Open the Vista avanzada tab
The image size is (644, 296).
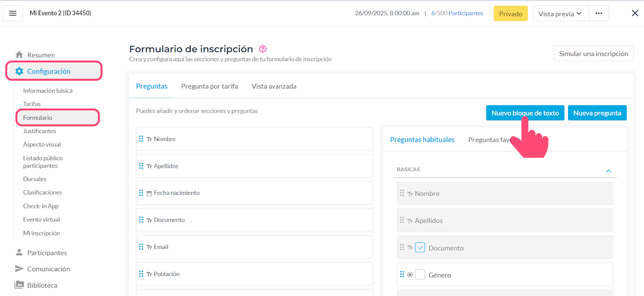pos(274,86)
